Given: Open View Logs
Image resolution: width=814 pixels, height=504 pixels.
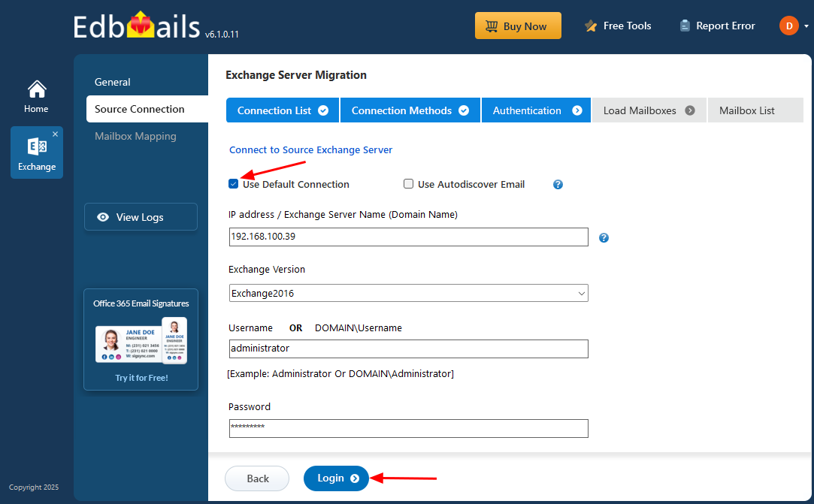Looking at the screenshot, I should click(141, 217).
